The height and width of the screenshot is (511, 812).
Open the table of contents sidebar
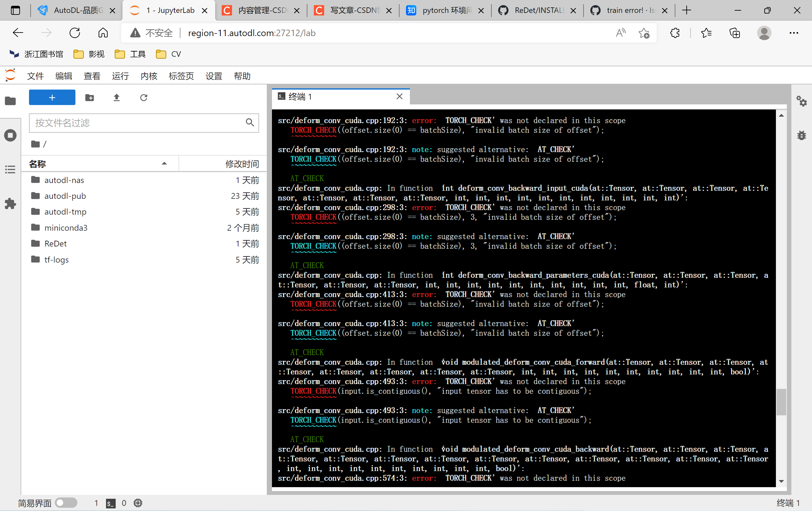click(x=10, y=169)
